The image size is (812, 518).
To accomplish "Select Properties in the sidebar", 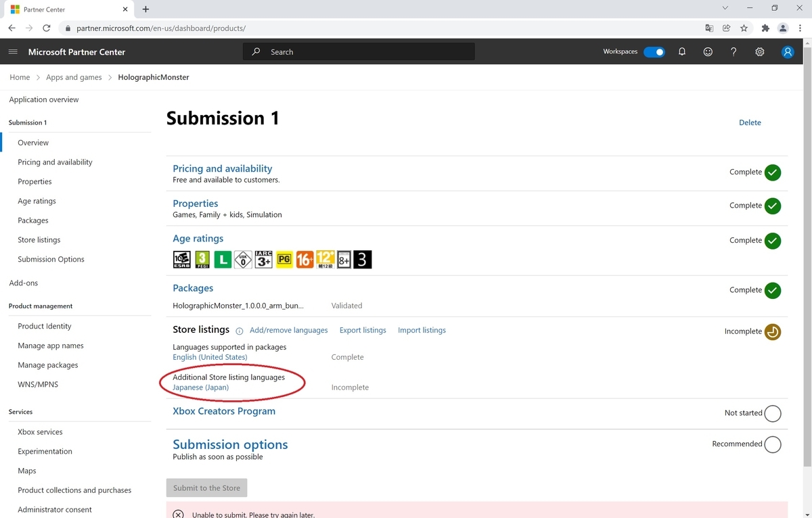I will tap(35, 182).
